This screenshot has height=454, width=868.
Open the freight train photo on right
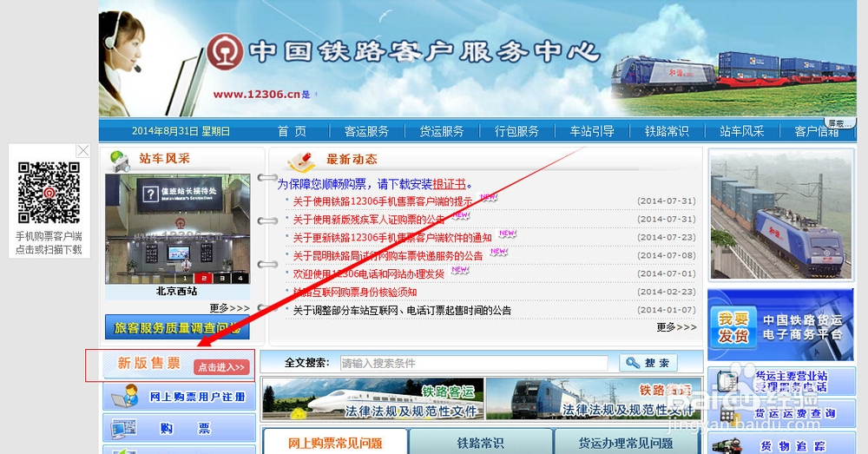click(780, 214)
